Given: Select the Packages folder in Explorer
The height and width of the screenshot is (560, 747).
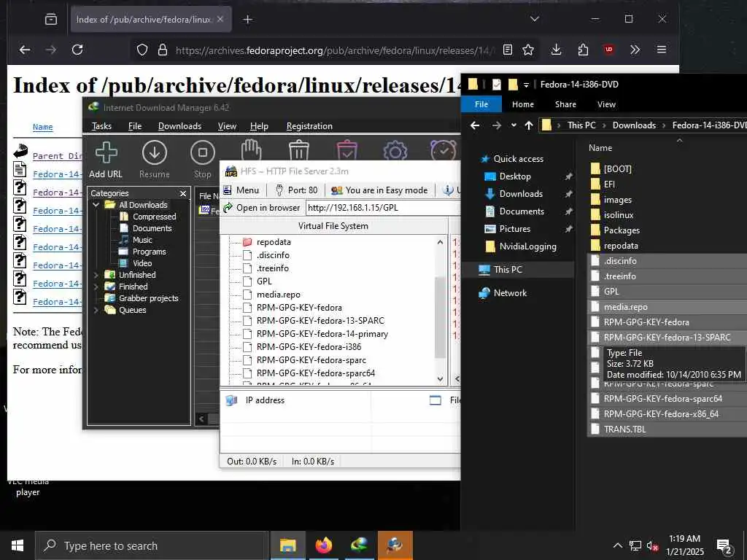Looking at the screenshot, I should tap(622, 230).
